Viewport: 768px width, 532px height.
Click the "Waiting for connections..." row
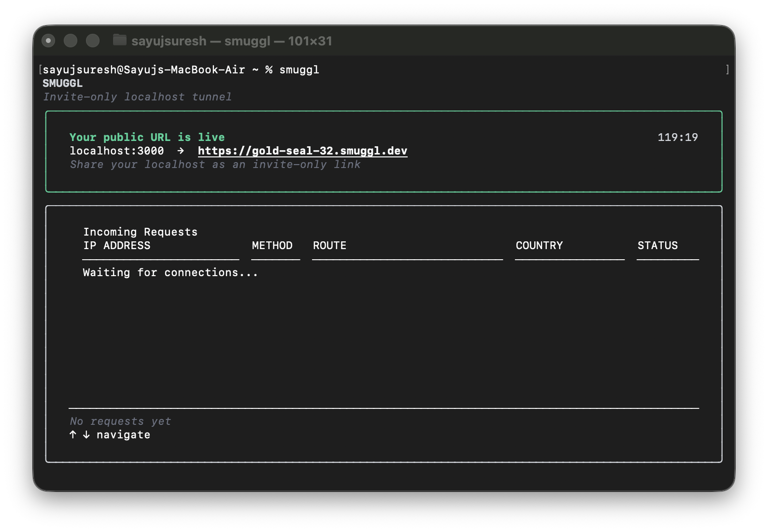(170, 272)
